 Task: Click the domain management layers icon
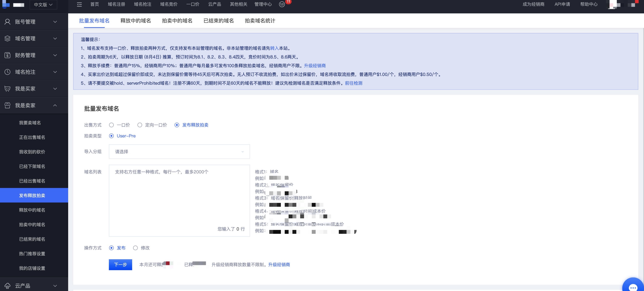point(8,38)
